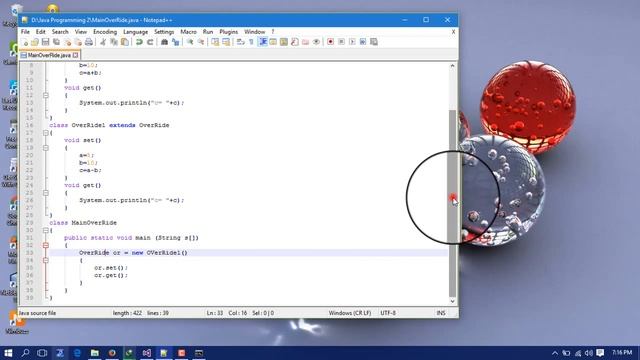The height and width of the screenshot is (360, 640).
Task: Toggle INS mode in status bar
Action: coord(441,313)
